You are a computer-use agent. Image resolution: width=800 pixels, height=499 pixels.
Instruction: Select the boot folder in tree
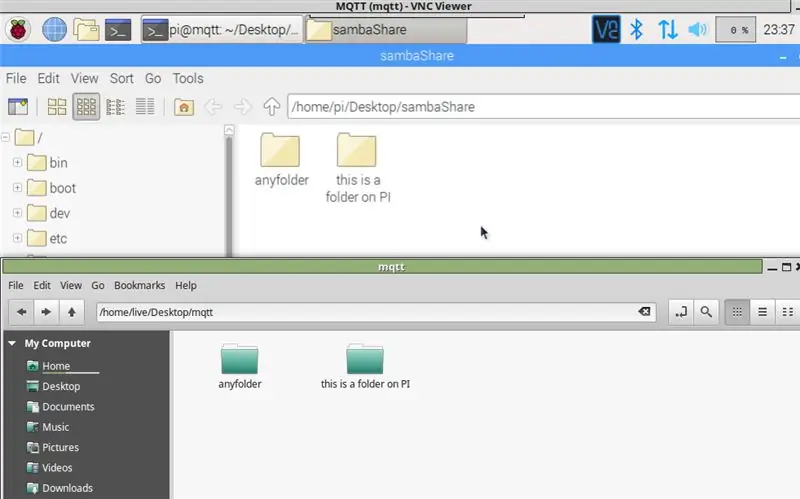point(51,188)
